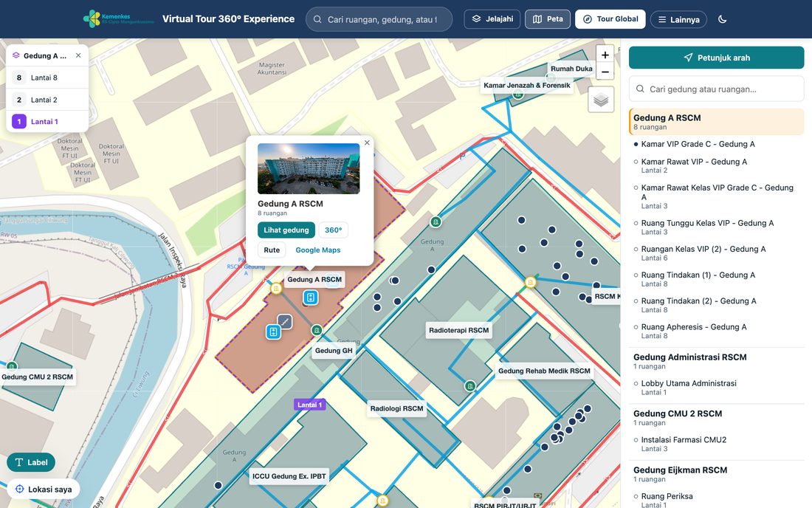Switch to Peta map view

(548, 19)
